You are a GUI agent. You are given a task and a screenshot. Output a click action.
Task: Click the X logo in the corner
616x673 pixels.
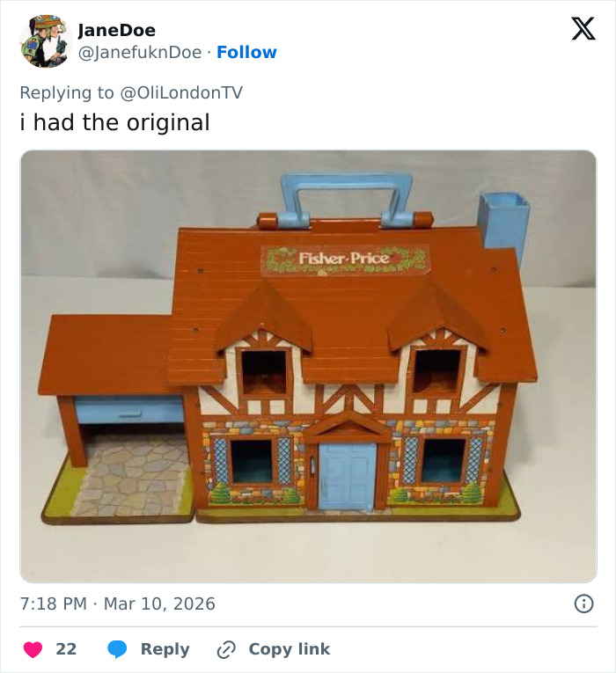[583, 29]
